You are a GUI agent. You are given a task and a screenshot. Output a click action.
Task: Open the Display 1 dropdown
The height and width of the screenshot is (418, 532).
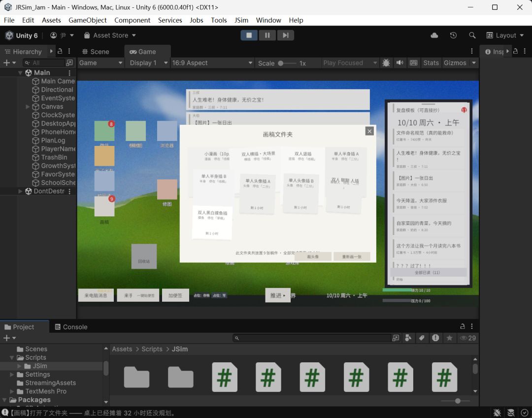pos(148,63)
